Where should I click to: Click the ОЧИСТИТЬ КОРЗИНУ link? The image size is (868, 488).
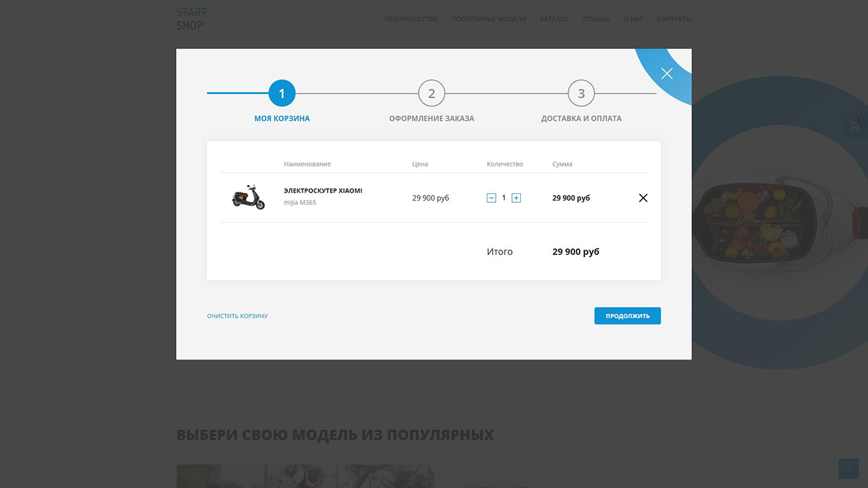(238, 316)
